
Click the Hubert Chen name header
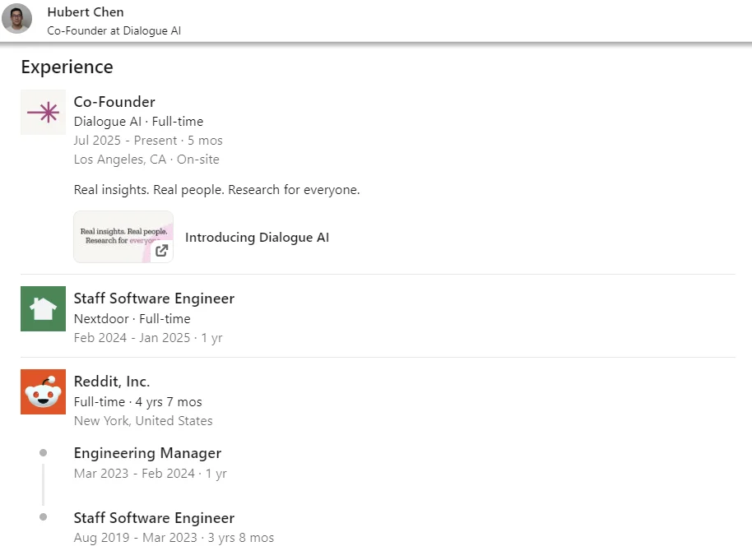[x=86, y=12]
